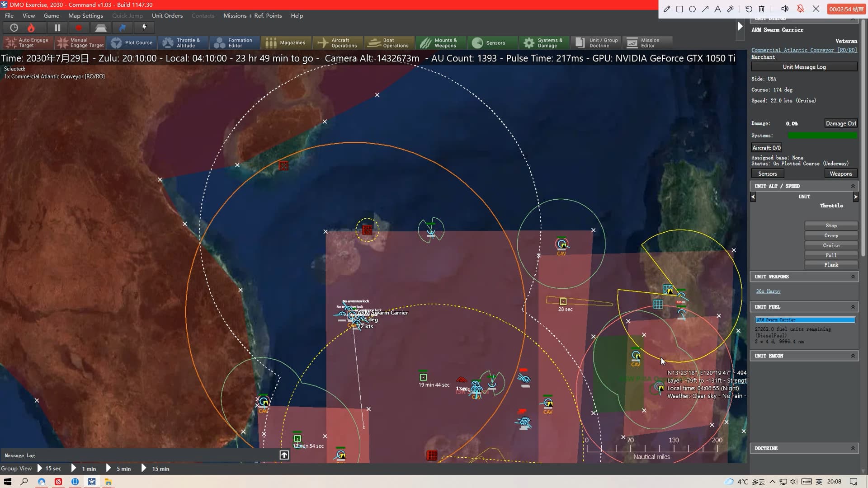Toggle system speaker audio recording
This screenshot has height=488, width=868.
pos(785,9)
